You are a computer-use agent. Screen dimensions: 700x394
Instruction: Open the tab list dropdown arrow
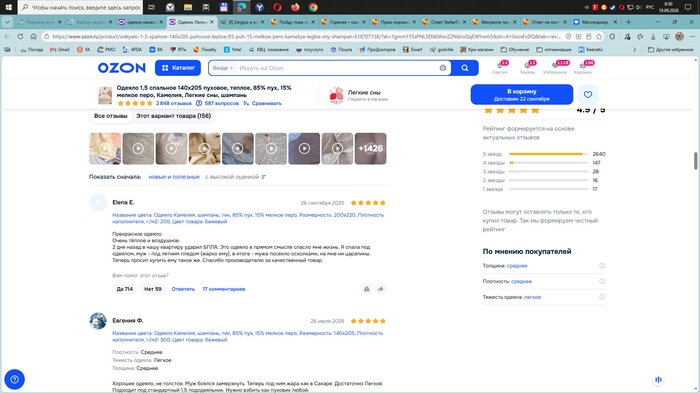[x=7, y=21]
